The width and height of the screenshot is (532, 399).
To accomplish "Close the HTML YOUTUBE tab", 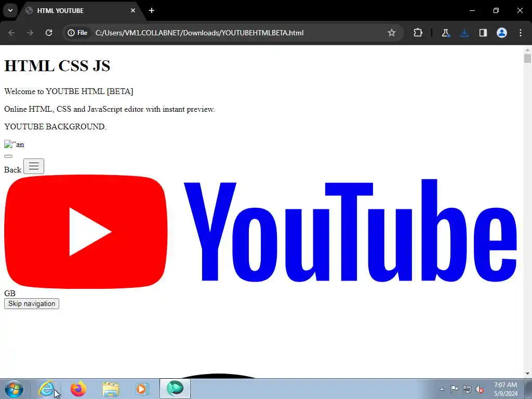I will (x=133, y=10).
